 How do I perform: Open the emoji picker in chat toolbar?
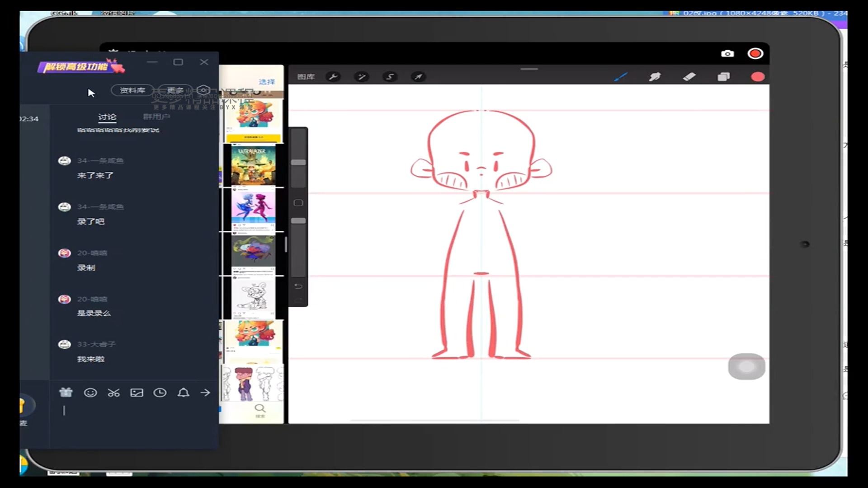coord(90,393)
